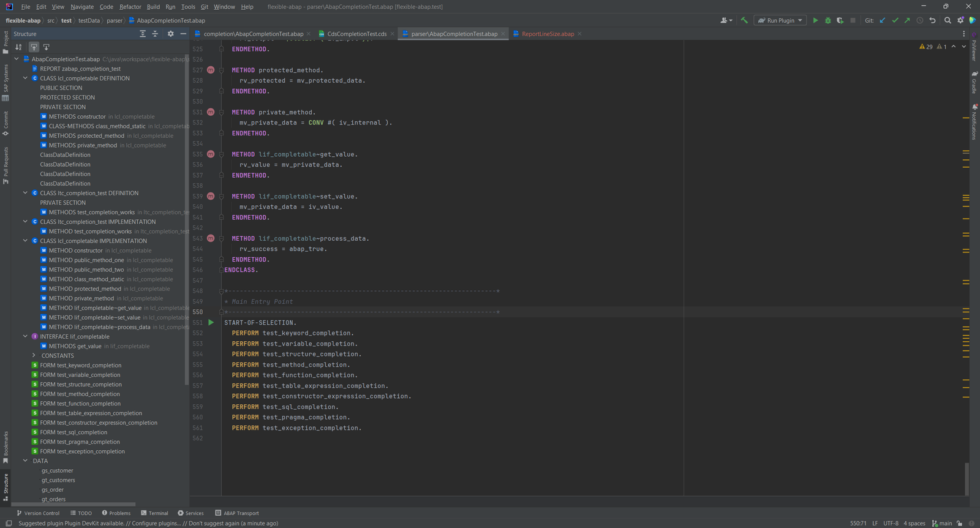Open the Navigate menu
Screen dimensions: 980x528
(x=82, y=7)
